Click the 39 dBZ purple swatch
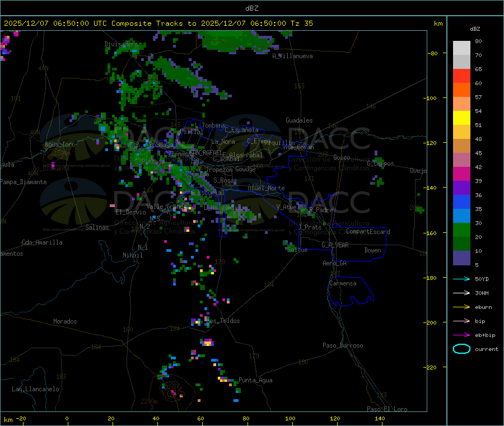The width and height of the screenshot is (504, 426). [x=461, y=188]
